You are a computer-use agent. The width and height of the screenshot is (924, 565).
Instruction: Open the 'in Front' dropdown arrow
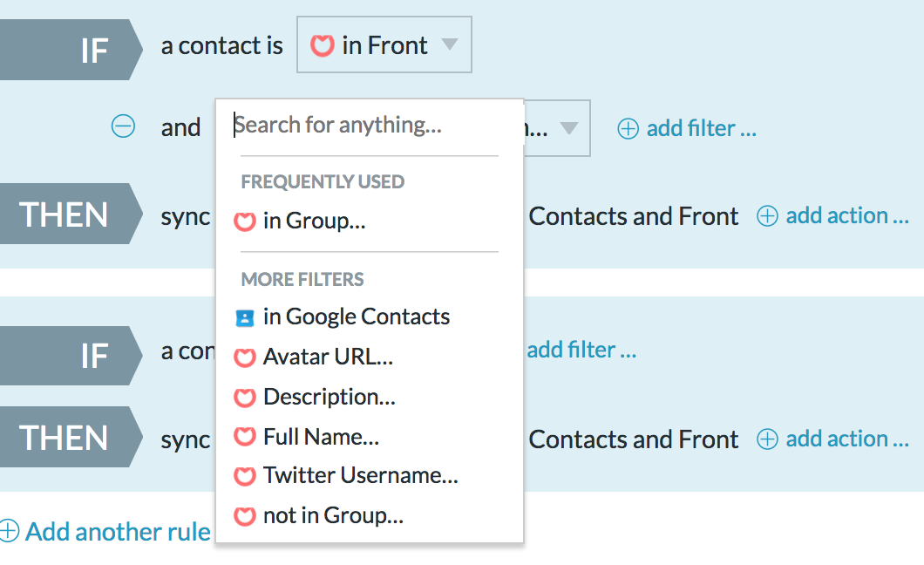pyautogui.click(x=450, y=44)
